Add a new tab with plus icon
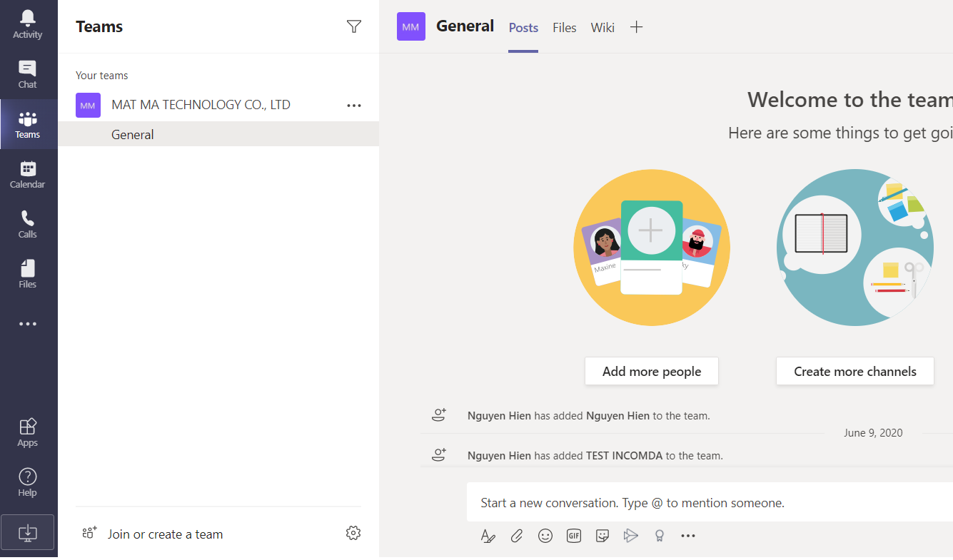This screenshot has width=953, height=560. pos(637,27)
